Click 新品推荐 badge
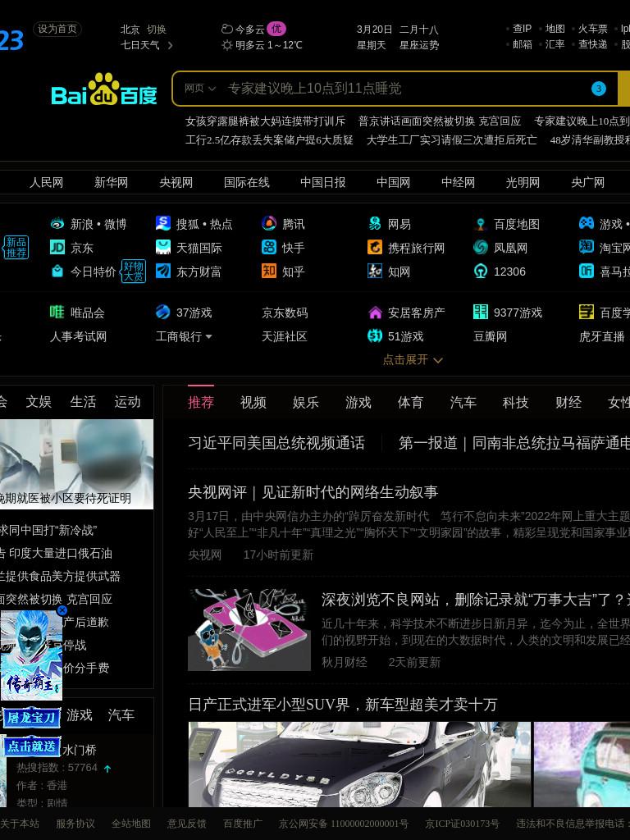630x840 pixels. coord(16,248)
